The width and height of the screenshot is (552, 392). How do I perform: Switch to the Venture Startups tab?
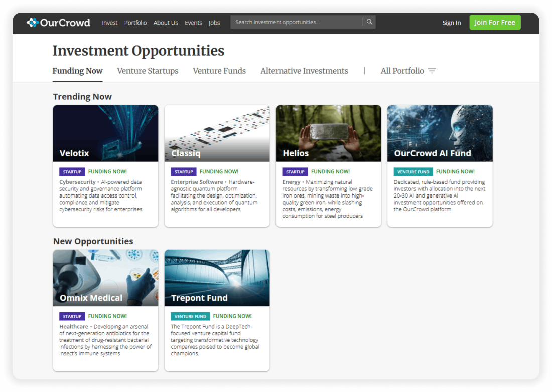pyautogui.click(x=148, y=71)
